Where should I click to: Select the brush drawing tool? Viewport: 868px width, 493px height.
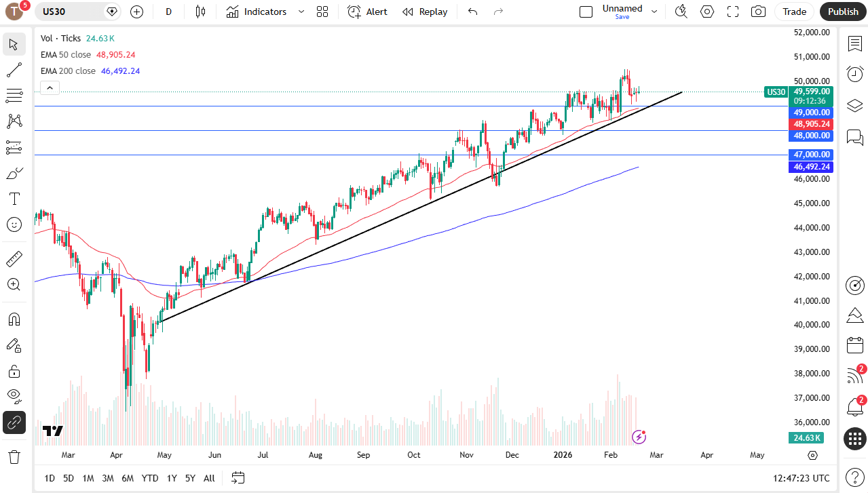point(14,173)
